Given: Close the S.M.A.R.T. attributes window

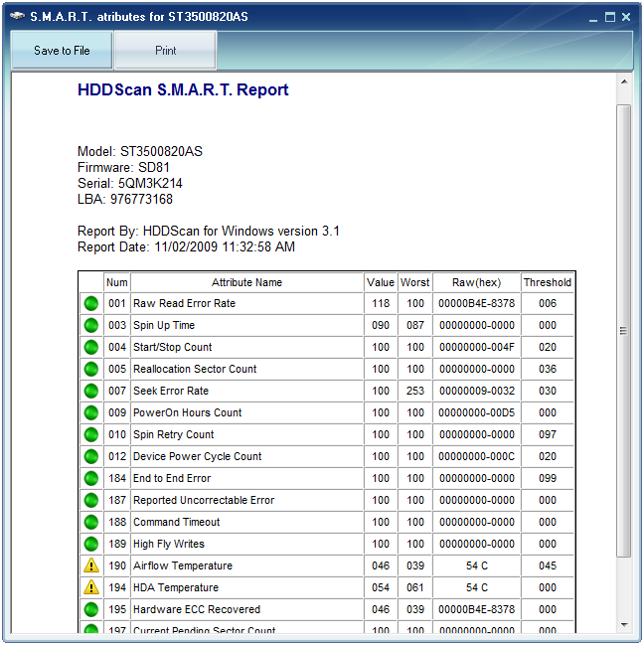Looking at the screenshot, I should (626, 17).
